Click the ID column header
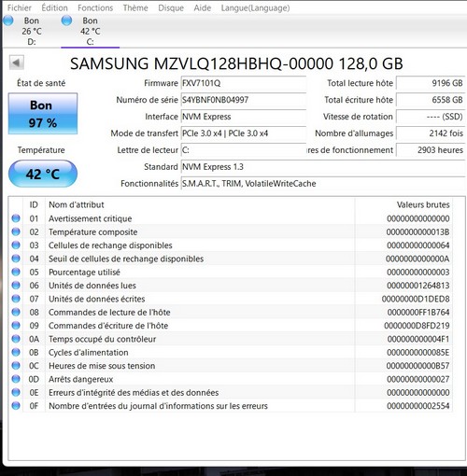Screen dimensions: 467x476 click(x=34, y=204)
